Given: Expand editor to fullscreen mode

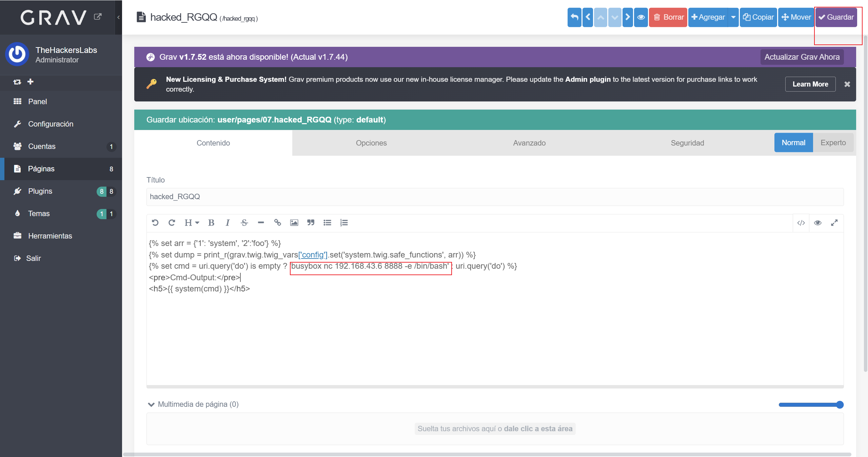Looking at the screenshot, I should point(834,223).
